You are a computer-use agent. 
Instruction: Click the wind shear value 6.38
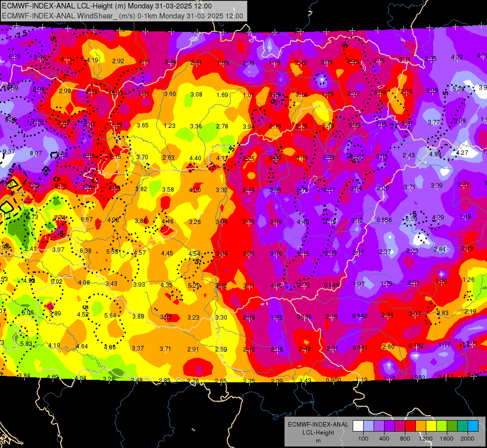click(86, 251)
